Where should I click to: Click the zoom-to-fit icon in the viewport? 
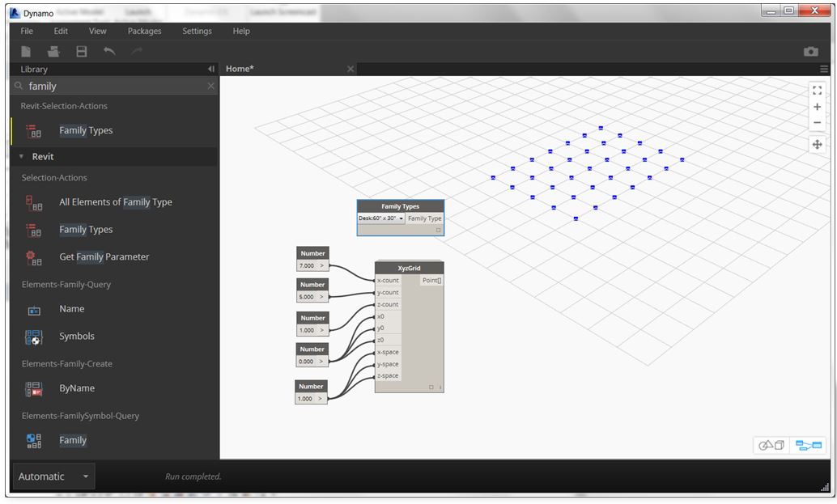[x=817, y=91]
